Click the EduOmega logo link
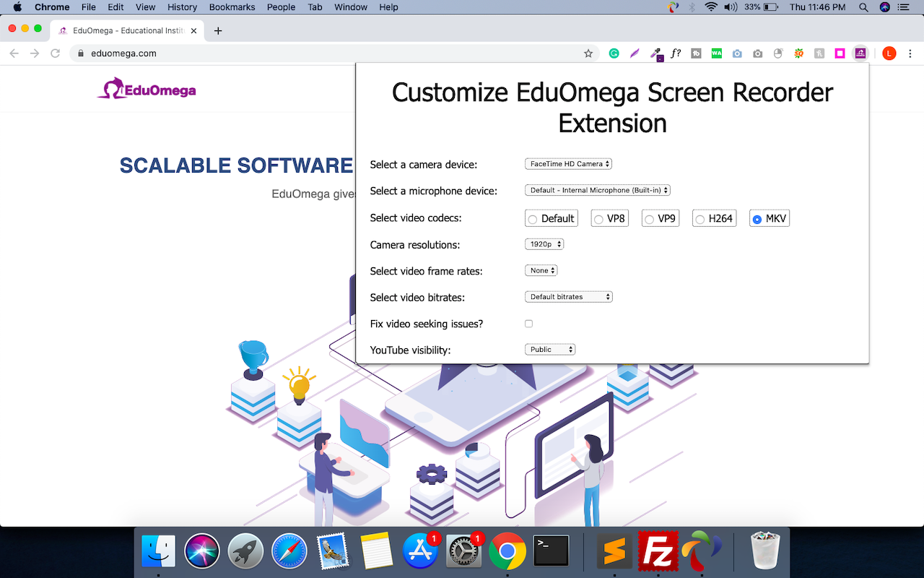The height and width of the screenshot is (578, 924). coord(146,88)
